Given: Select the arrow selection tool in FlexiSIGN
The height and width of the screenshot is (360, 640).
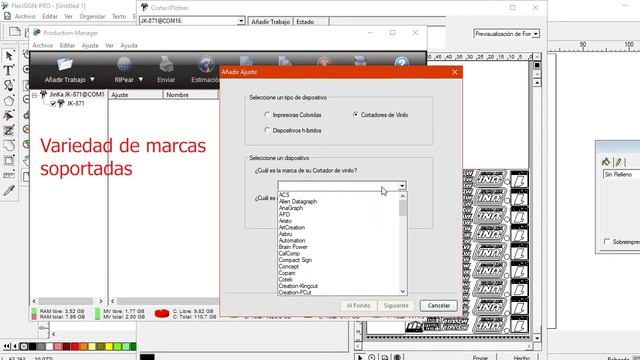Looking at the screenshot, I should 9,56.
